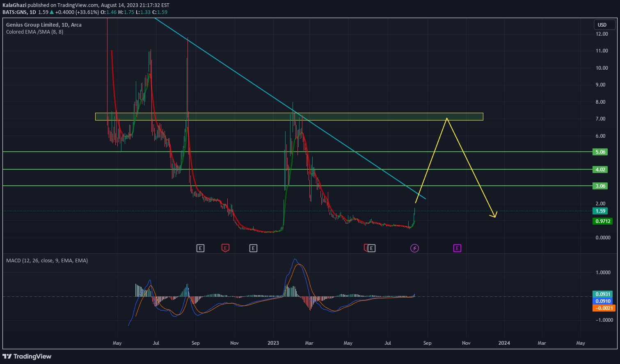Screen dimensions: 620x364
Task: Click the purple lightning stock split icon
Action: [414, 248]
